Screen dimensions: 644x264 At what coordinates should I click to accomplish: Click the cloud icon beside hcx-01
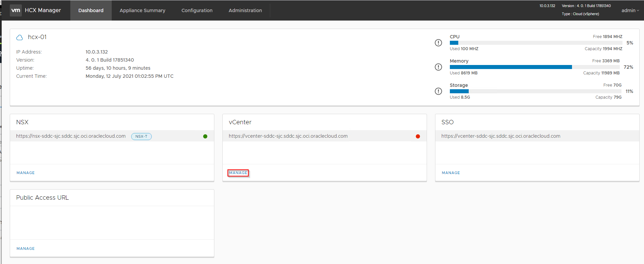(x=20, y=37)
